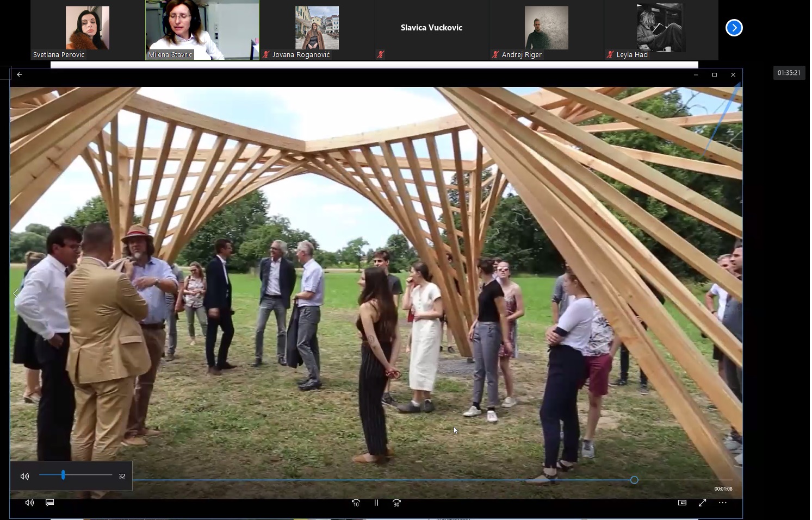This screenshot has height=520, width=812.
Task: Select Jovana Roganović's participant tile
Action: click(x=317, y=30)
